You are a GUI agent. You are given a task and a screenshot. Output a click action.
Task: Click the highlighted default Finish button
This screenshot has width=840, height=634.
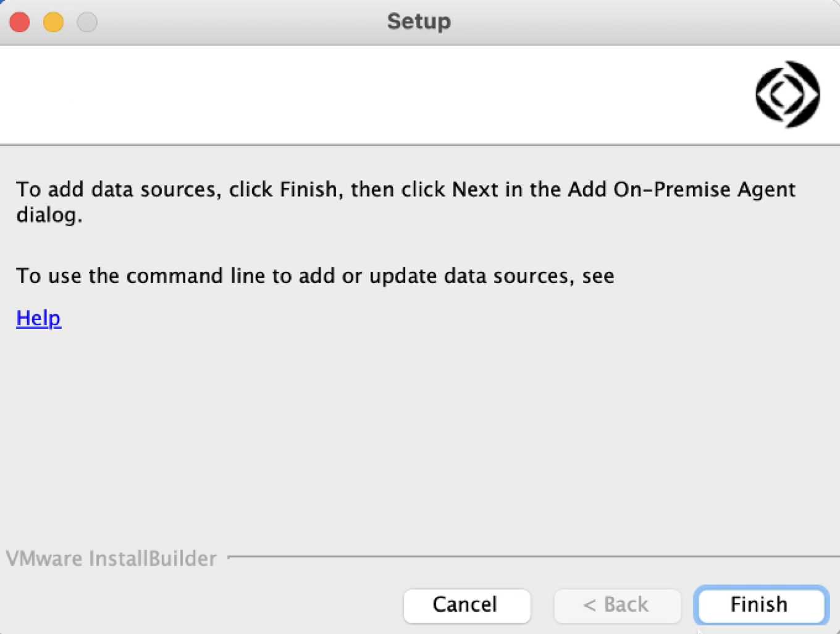[758, 605]
